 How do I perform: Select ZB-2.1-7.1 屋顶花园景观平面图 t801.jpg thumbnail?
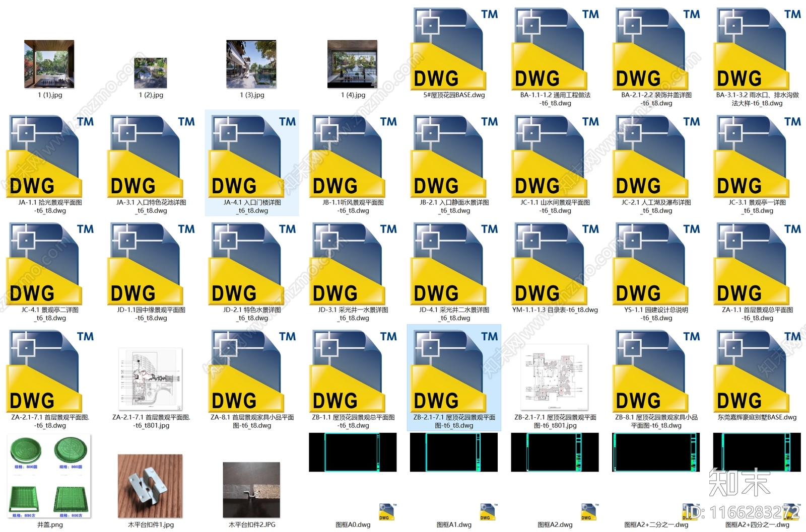coord(555,377)
